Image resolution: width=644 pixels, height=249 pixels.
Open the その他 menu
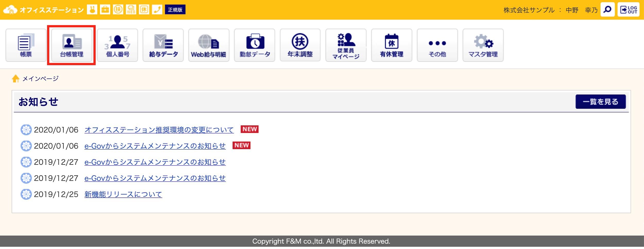(437, 45)
